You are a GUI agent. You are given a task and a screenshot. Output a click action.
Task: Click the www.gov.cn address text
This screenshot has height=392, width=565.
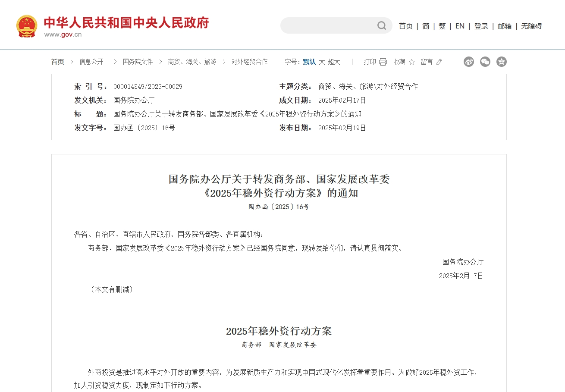[63, 34]
